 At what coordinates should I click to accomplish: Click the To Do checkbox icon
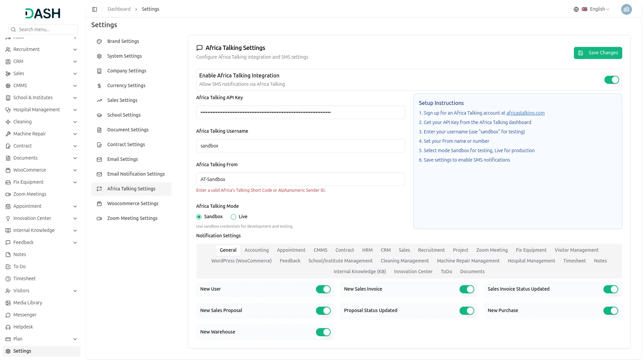click(x=8, y=267)
